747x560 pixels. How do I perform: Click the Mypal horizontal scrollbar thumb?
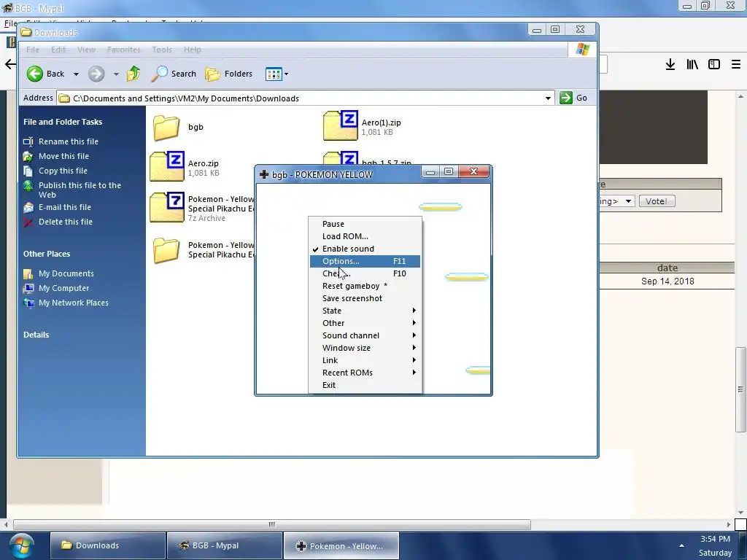(x=271, y=525)
